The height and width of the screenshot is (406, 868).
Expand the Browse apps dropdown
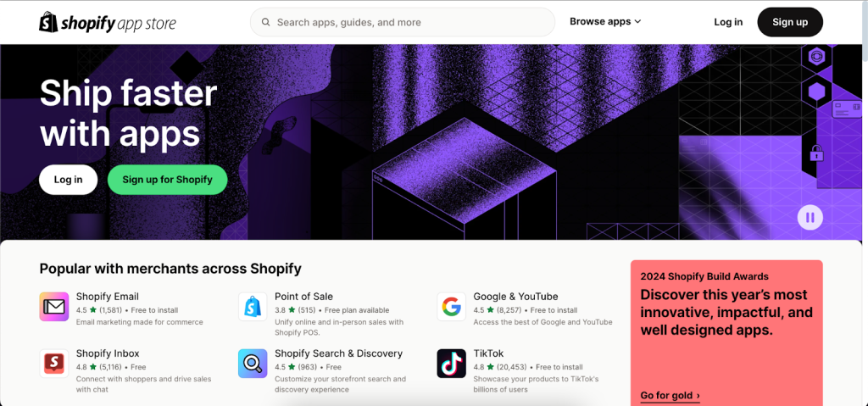click(605, 21)
